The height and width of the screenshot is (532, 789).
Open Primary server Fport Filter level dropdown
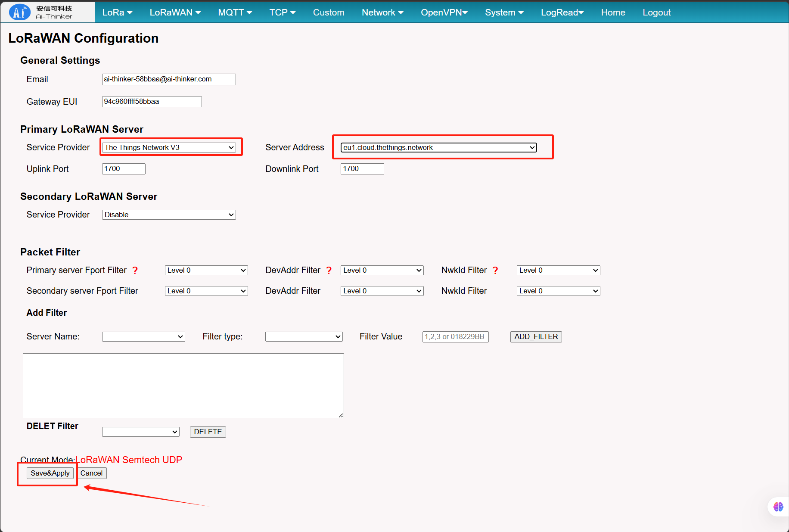click(x=206, y=270)
